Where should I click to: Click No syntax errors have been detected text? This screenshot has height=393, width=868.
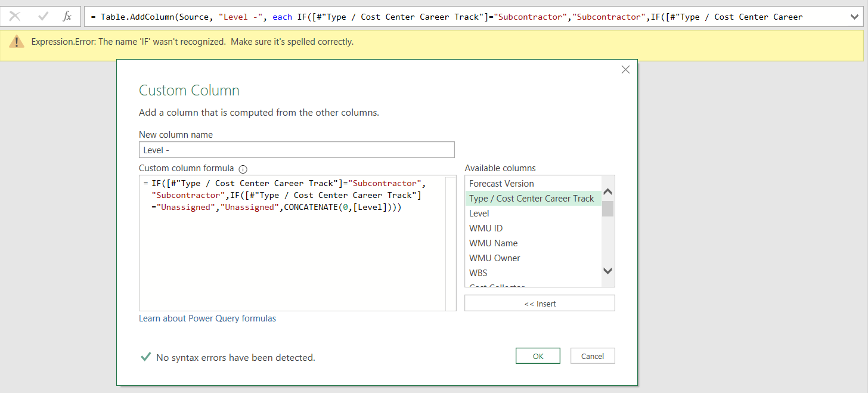tap(235, 358)
